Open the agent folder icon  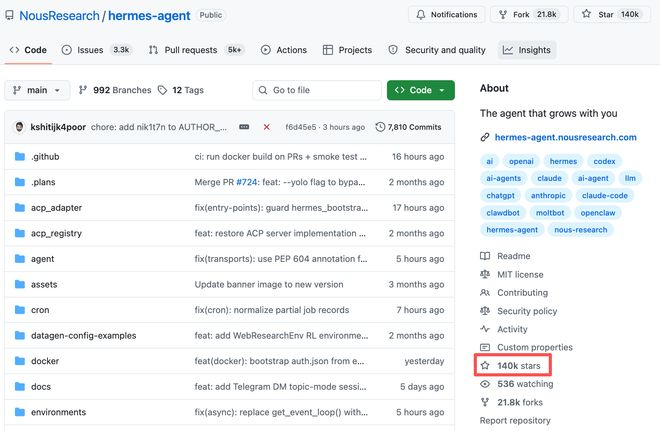tap(20, 259)
